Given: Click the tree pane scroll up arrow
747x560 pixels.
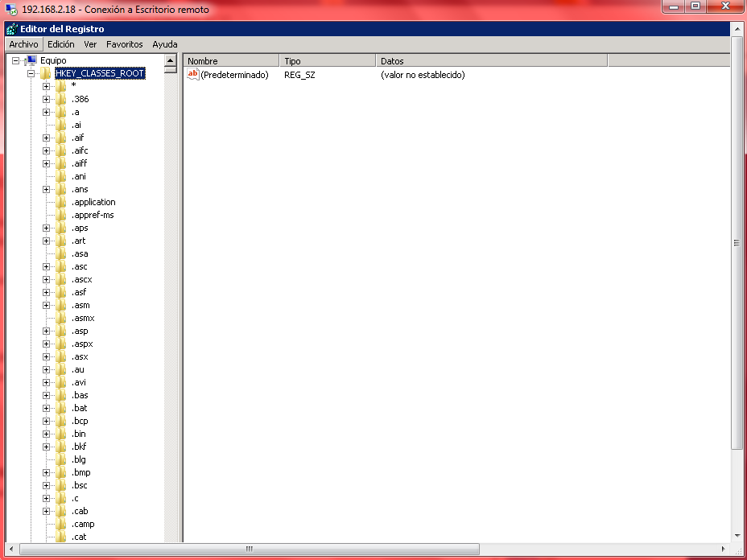Looking at the screenshot, I should (170, 60).
